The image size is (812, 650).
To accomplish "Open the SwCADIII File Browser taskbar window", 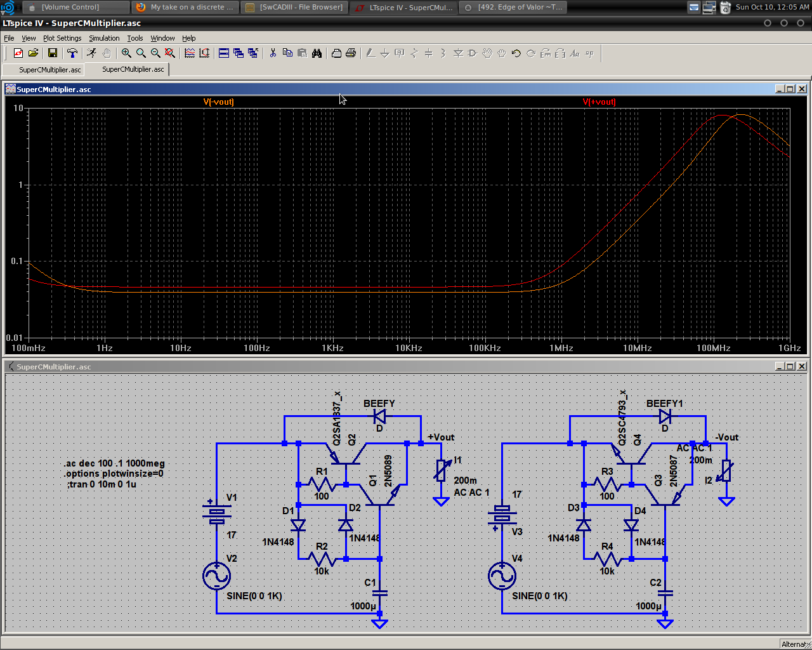I will click(294, 7).
